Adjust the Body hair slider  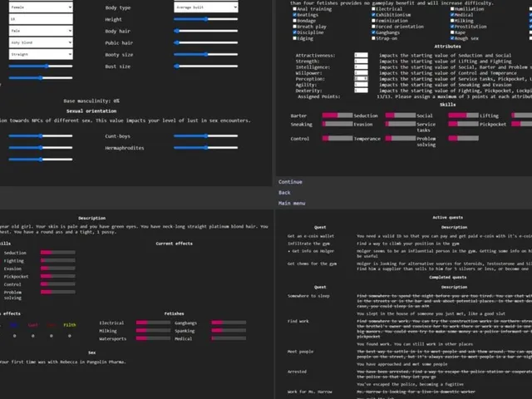click(x=205, y=31)
